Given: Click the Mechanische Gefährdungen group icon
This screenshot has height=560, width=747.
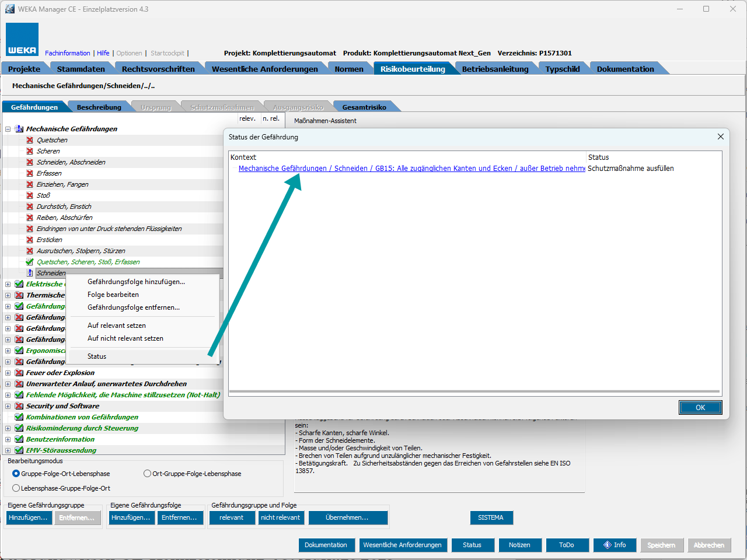Looking at the screenshot, I should (19, 129).
